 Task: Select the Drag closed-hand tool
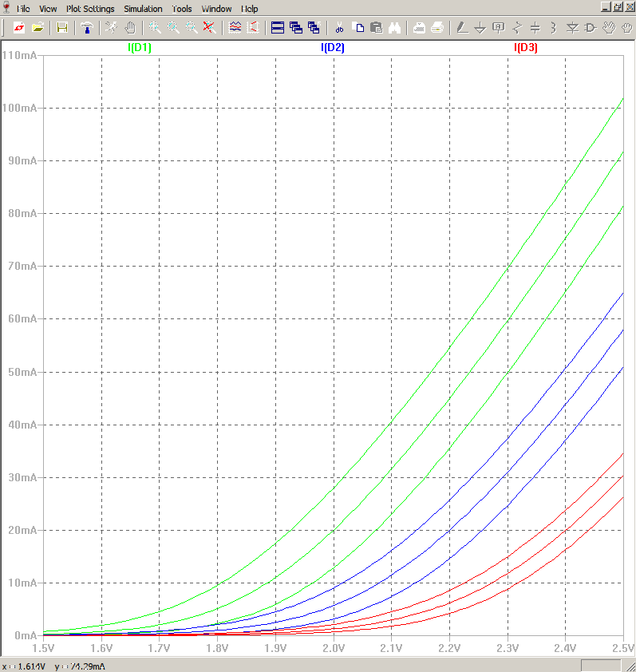(x=626, y=28)
